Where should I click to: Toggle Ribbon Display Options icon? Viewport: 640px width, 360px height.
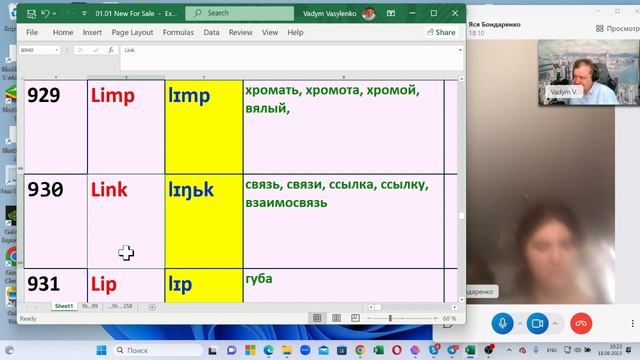point(391,13)
